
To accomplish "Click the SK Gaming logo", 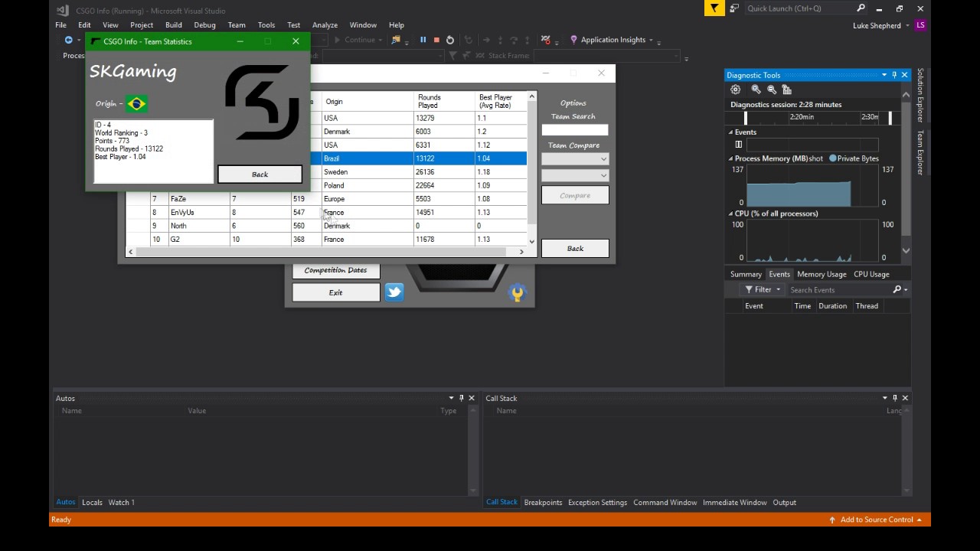I will pos(262,103).
